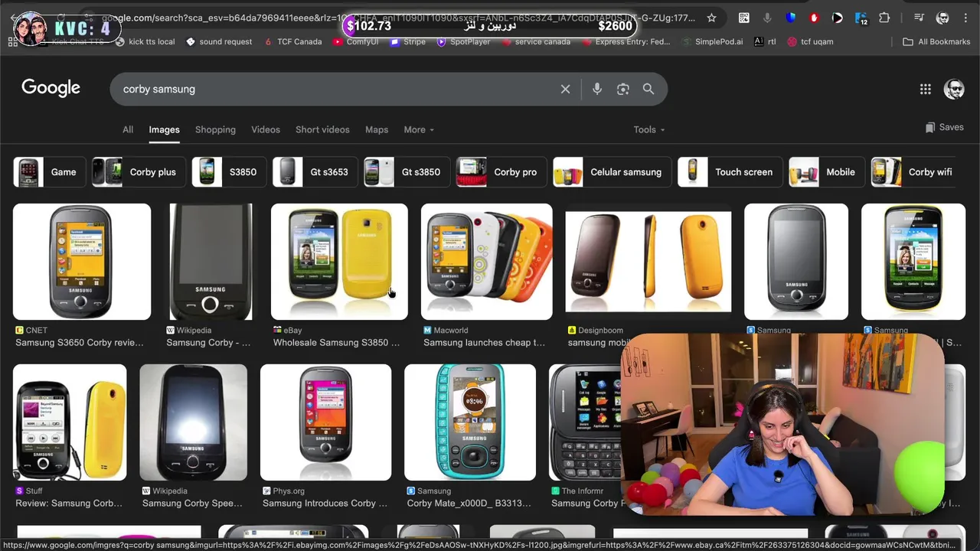Open the Extensions puzzle menu

tap(884, 18)
